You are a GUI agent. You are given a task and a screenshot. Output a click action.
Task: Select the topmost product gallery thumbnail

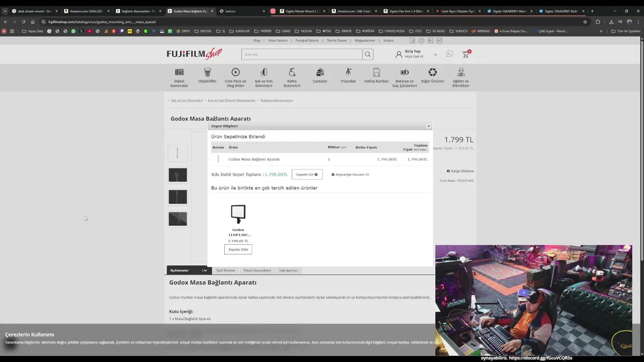(178, 153)
